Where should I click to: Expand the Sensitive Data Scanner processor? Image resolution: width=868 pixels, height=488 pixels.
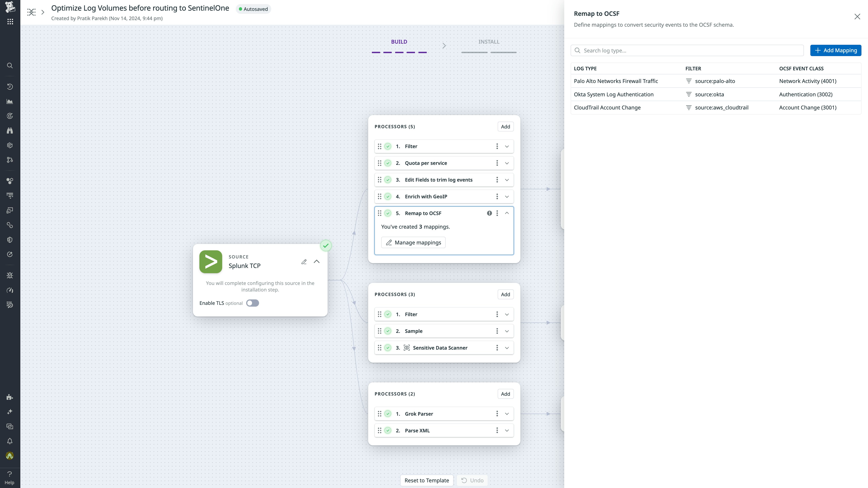pyautogui.click(x=507, y=348)
